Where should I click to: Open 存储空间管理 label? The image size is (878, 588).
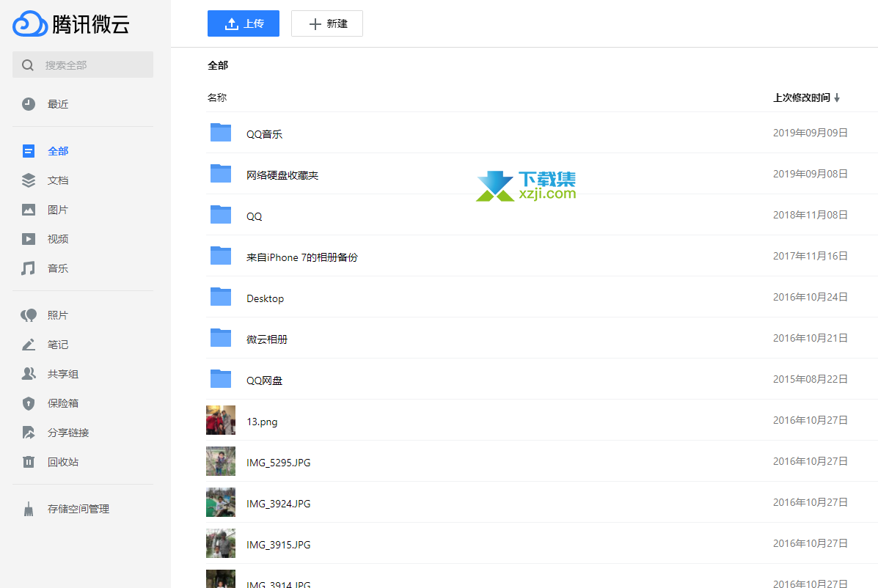coord(78,509)
